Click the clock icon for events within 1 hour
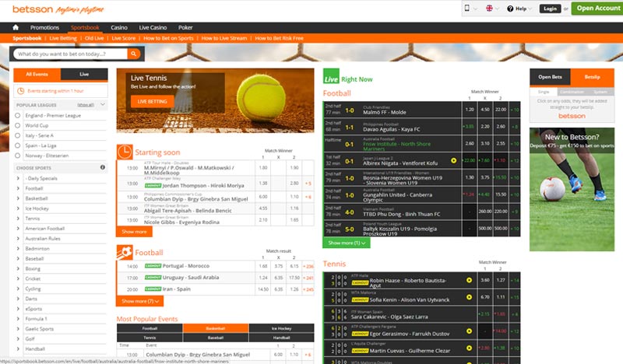 21,90
